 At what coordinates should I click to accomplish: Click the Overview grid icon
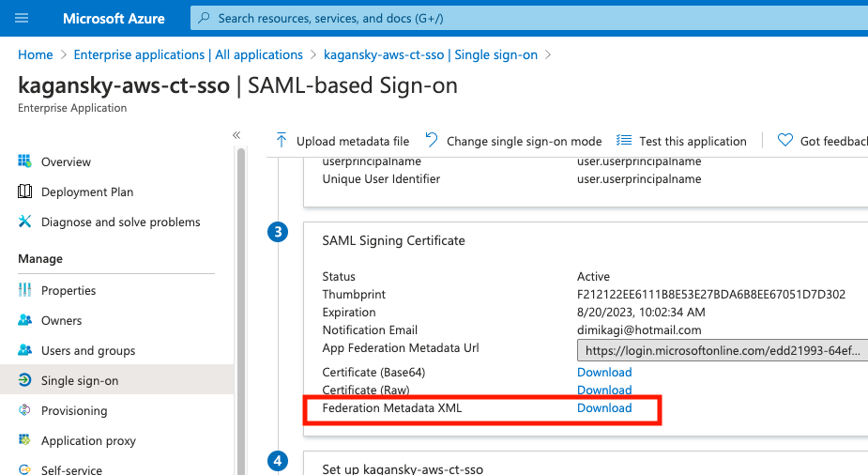click(x=24, y=161)
